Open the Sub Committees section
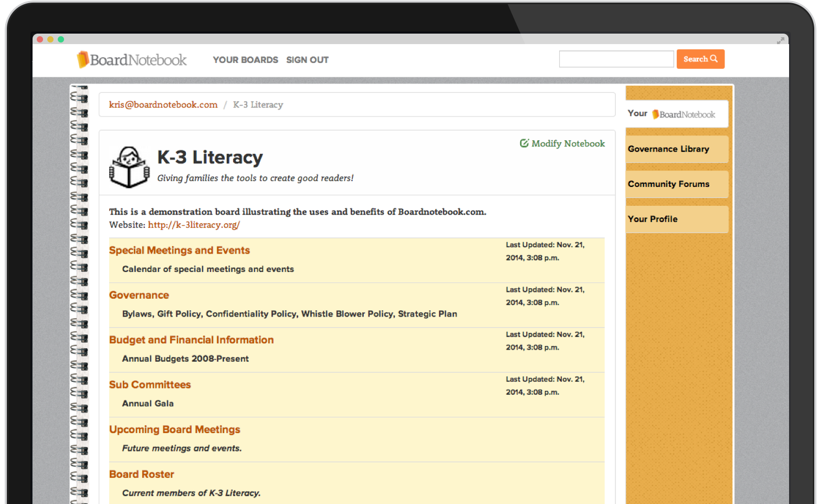The height and width of the screenshot is (504, 819). [150, 385]
